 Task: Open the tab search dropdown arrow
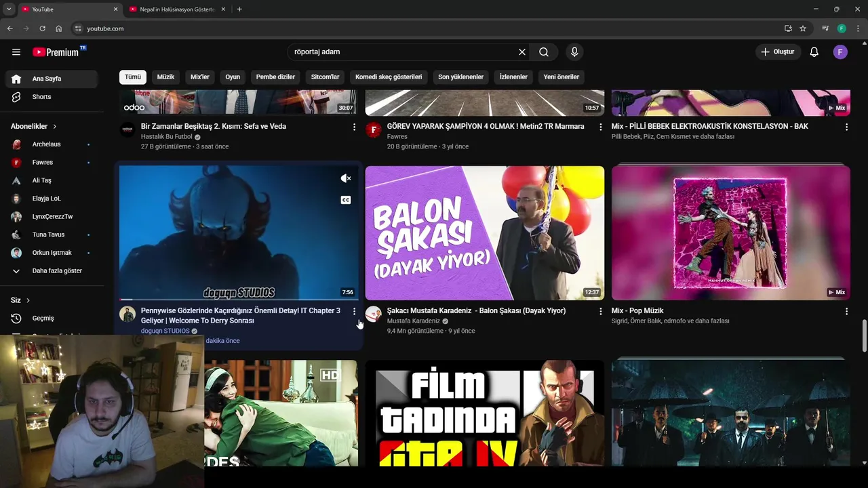click(9, 9)
